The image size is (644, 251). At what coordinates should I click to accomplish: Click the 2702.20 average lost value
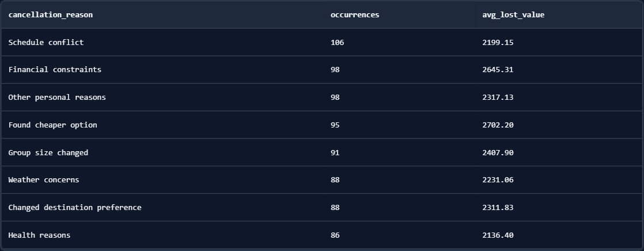pyautogui.click(x=498, y=125)
